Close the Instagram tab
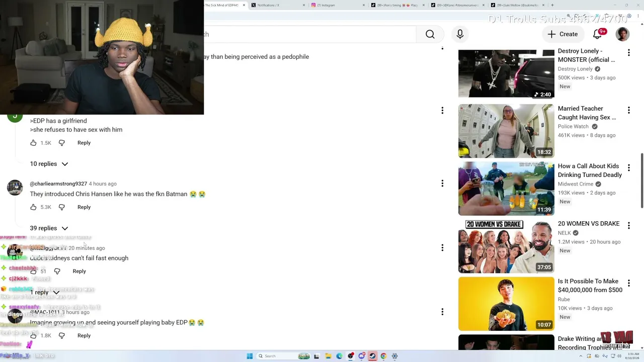Viewport: 644px width, 362px height. coord(364,5)
